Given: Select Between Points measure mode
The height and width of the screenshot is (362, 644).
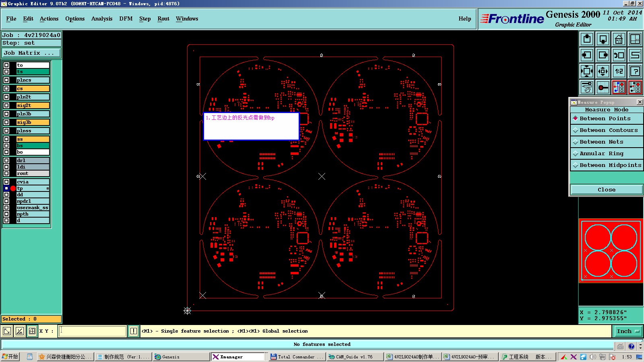Looking at the screenshot, I should (x=607, y=119).
